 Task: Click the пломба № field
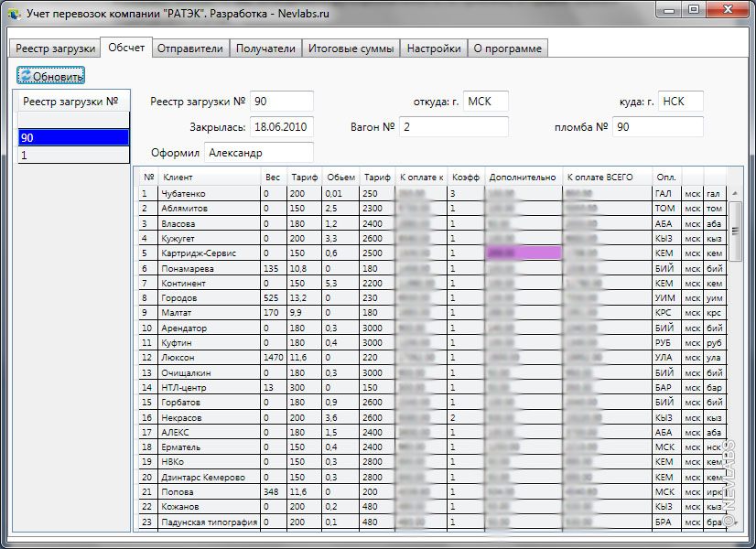tap(657, 127)
